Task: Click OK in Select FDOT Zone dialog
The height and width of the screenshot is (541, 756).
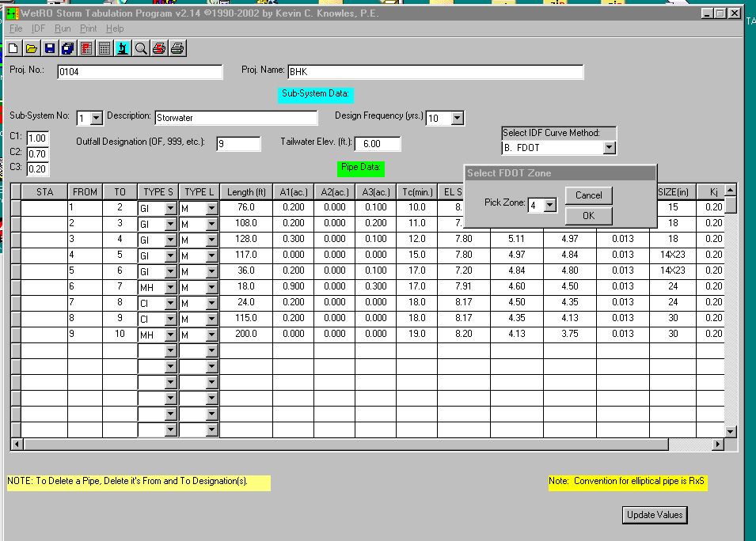Action: coord(589,216)
